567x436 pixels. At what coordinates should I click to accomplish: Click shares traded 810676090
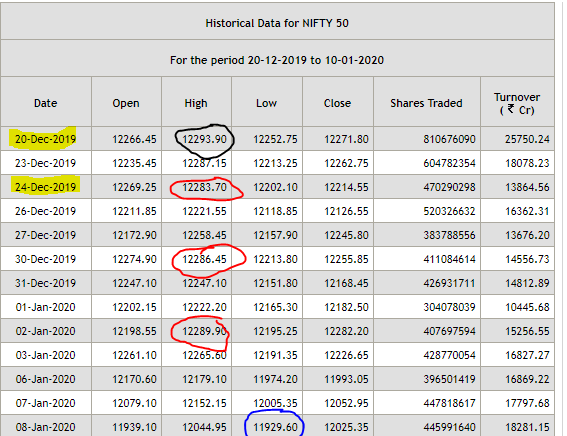tap(449, 139)
